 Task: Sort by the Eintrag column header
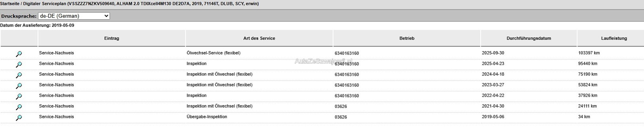[111, 38]
